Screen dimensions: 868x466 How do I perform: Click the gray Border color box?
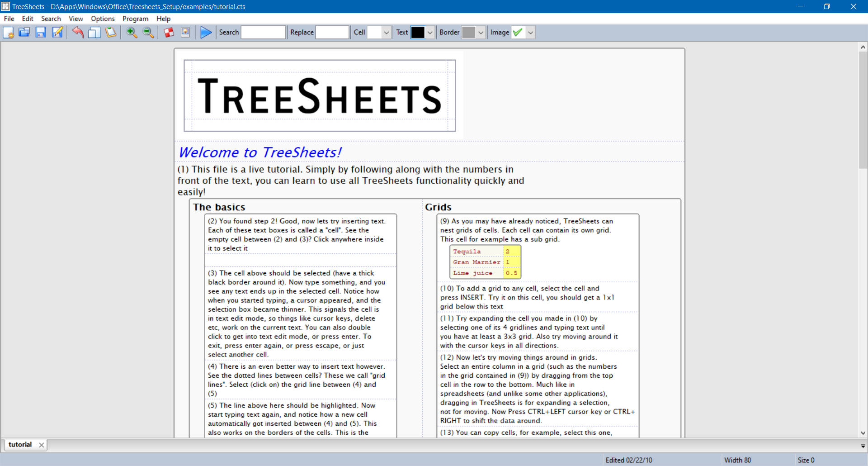469,32
